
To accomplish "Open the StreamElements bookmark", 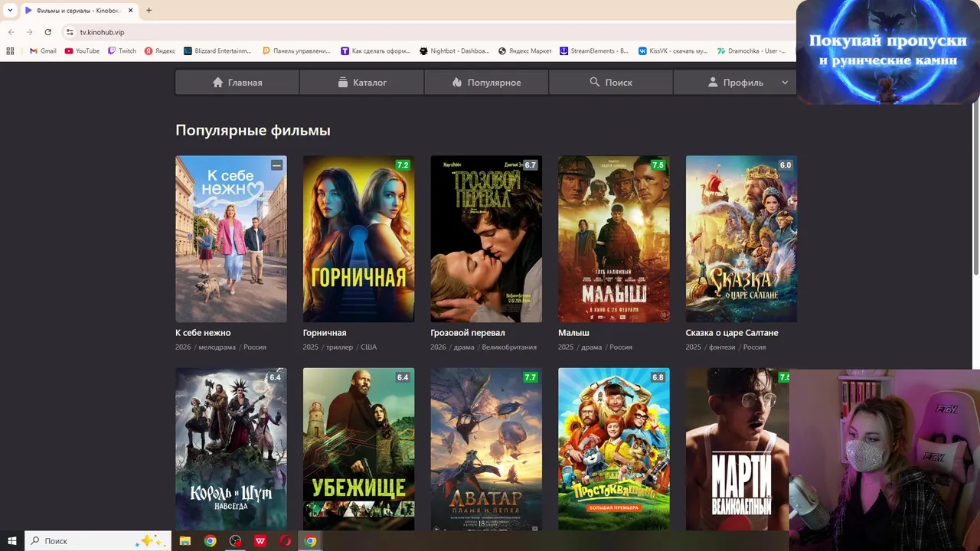I will click(594, 51).
